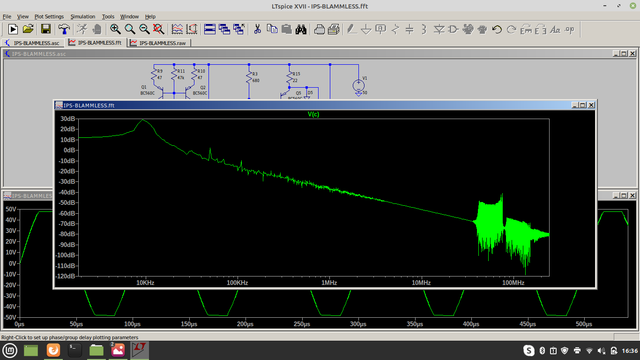Click the Zoom In magnifier icon
Viewport: 640px width, 360px height.
coord(115,29)
